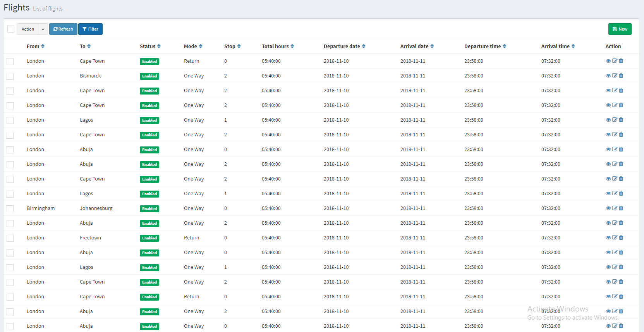Click the Enabled status badge in the Freetown row

pos(149,238)
